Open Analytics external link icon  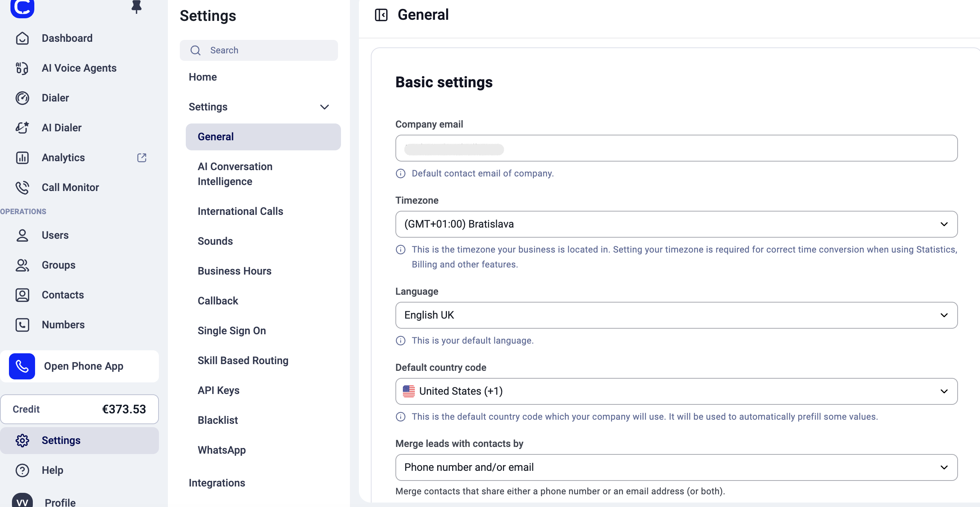click(141, 157)
